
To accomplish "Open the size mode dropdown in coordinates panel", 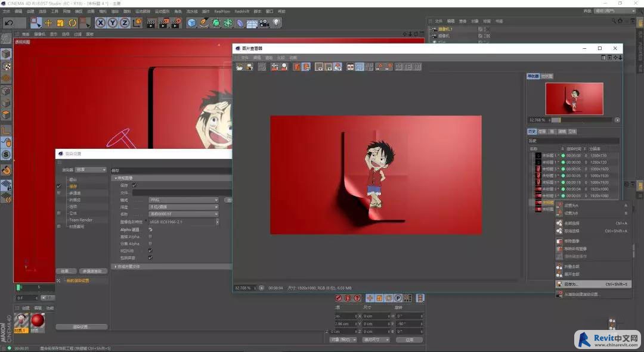I will tap(376, 339).
